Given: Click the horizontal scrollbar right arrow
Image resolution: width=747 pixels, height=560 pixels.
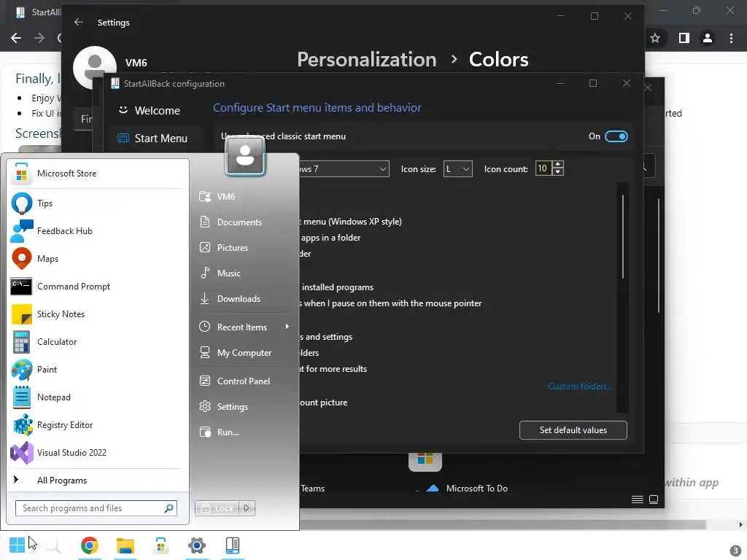Looking at the screenshot, I should coord(740,524).
